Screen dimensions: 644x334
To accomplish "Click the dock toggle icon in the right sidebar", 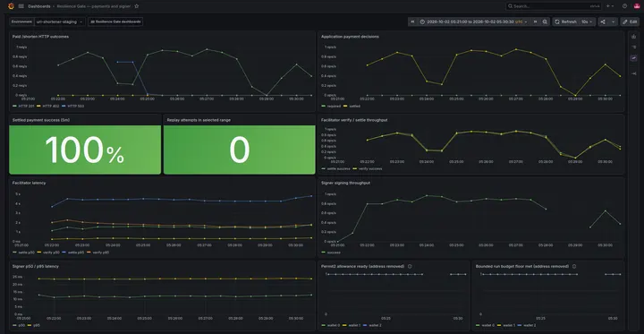I will (x=634, y=73).
